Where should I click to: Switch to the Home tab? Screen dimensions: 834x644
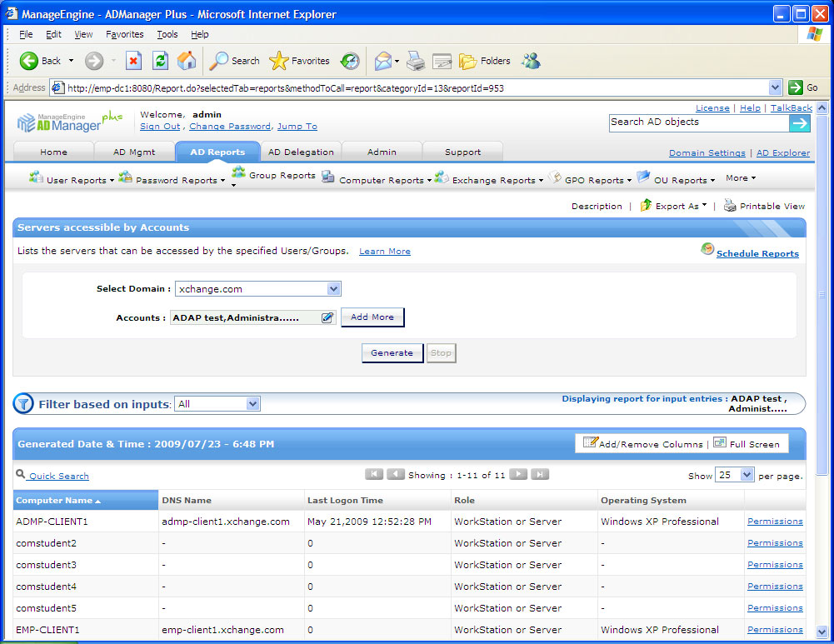pyautogui.click(x=53, y=152)
